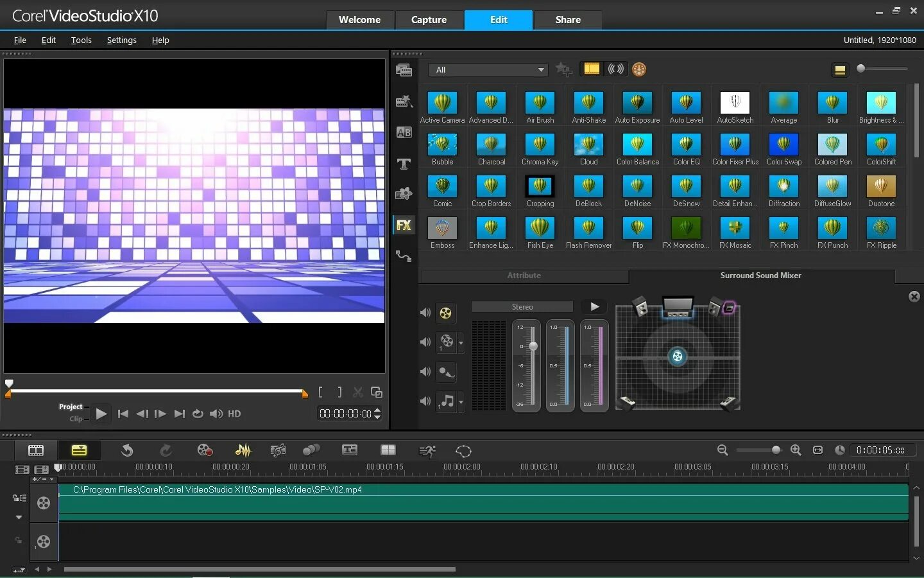This screenshot has width=924, height=578.
Task: Open the Attribute tab
Action: [x=524, y=276]
